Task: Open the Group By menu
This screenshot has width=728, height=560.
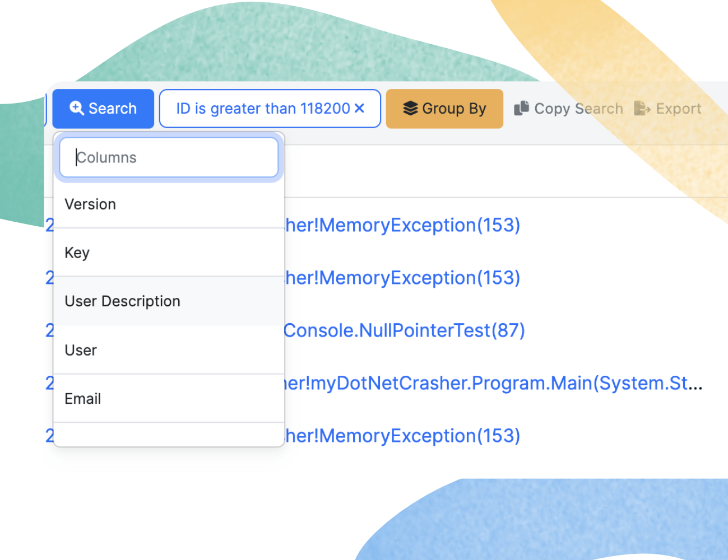Action: (444, 109)
